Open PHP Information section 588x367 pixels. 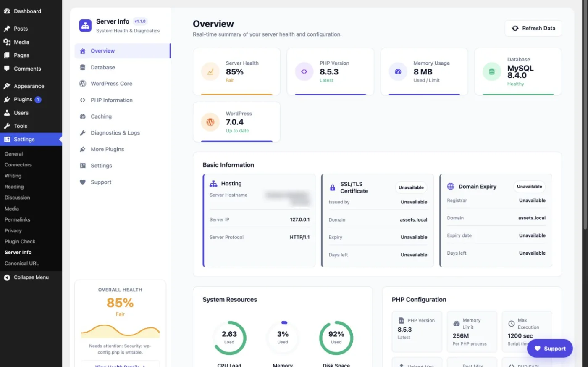122,100
